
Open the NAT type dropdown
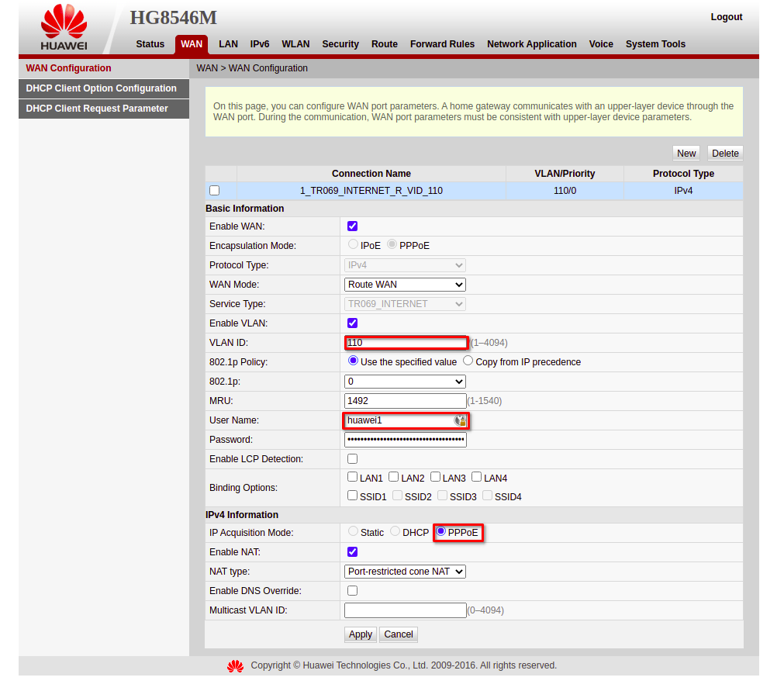point(405,572)
